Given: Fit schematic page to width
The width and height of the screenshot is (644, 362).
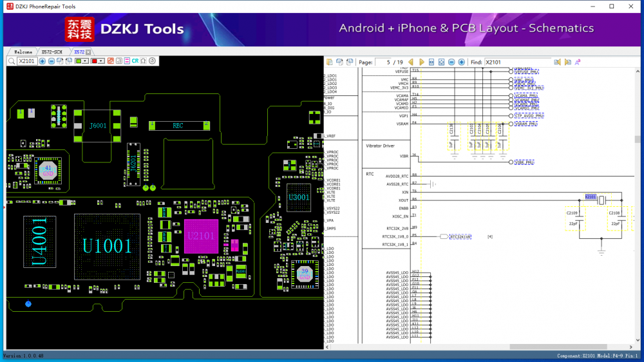Looking at the screenshot, I should 431,62.
